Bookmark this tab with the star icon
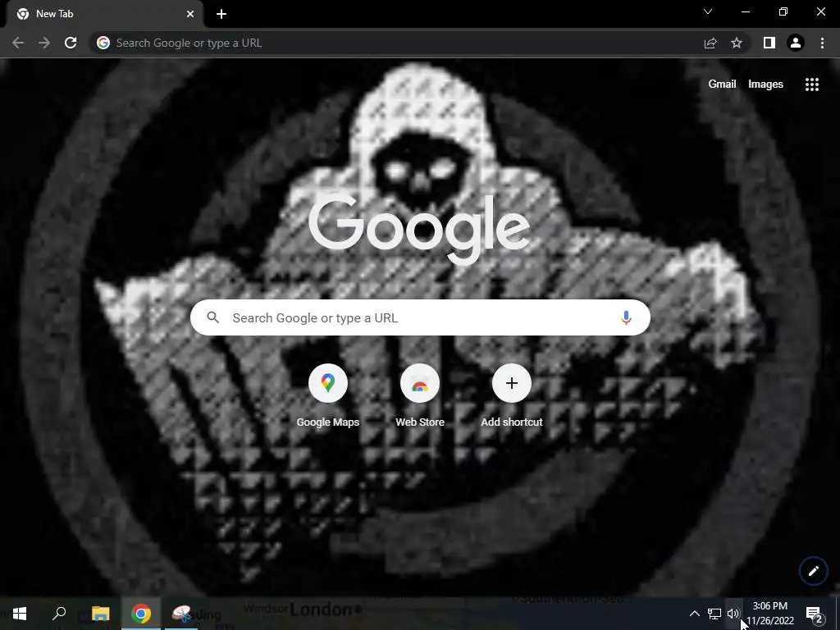The image size is (840, 630). click(737, 43)
